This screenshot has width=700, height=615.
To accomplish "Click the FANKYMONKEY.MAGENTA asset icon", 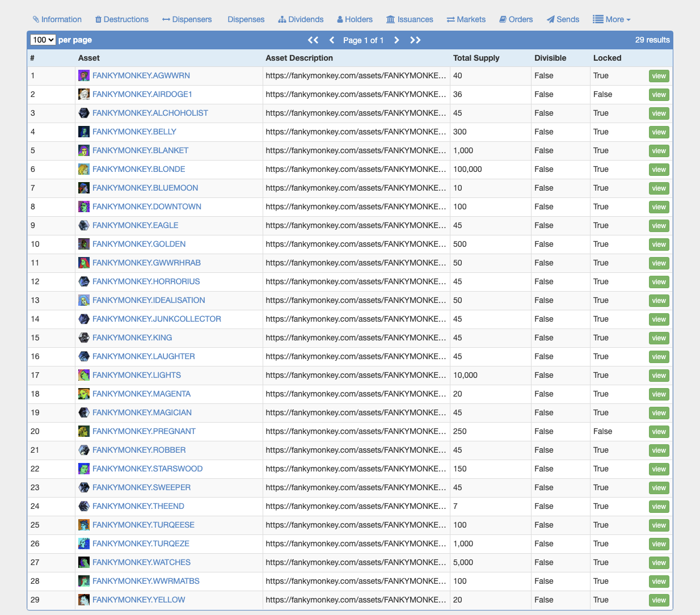I will [84, 394].
